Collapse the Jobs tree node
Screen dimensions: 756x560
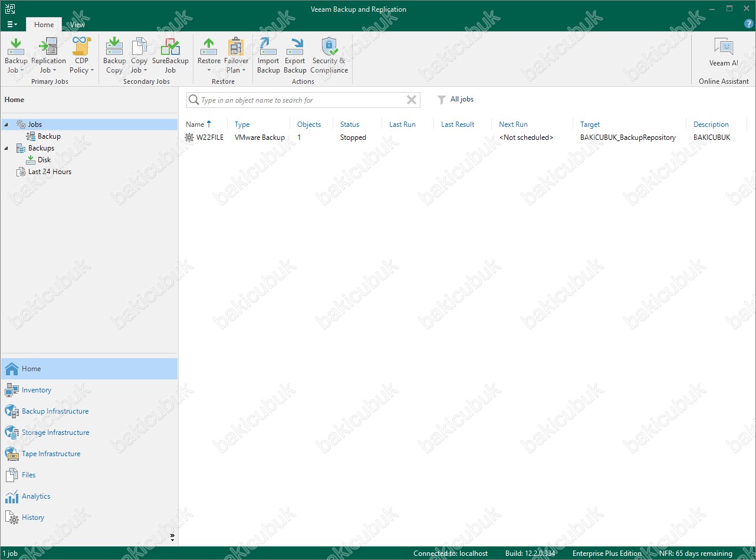[x=6, y=125]
